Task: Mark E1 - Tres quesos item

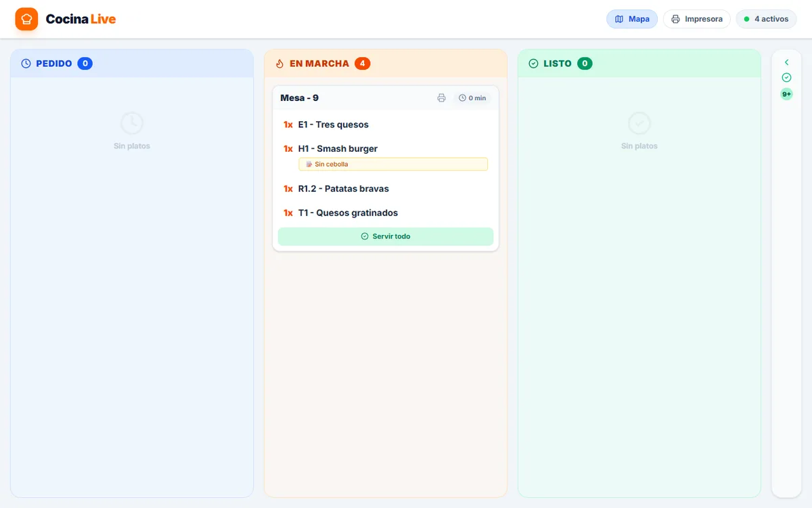Action: tap(386, 125)
